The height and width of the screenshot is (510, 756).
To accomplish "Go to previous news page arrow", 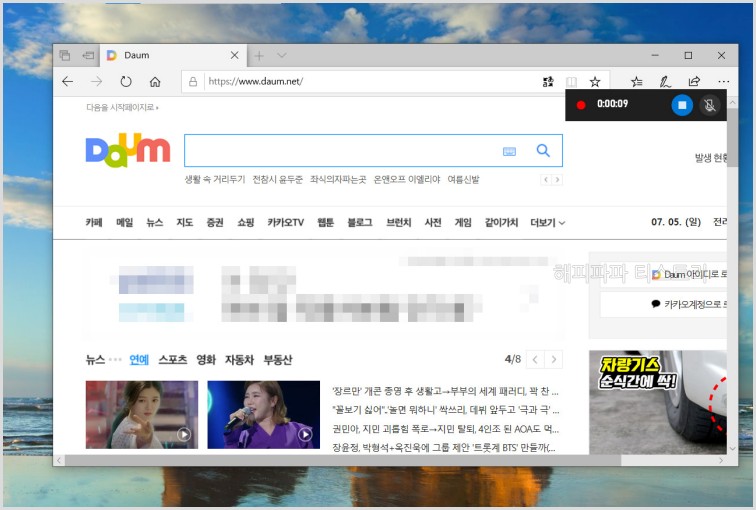I will (535, 360).
